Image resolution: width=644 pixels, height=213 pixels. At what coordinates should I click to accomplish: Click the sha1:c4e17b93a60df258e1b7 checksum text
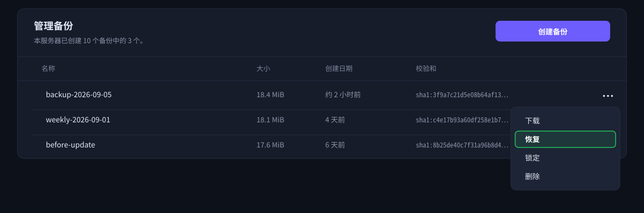tap(462, 120)
